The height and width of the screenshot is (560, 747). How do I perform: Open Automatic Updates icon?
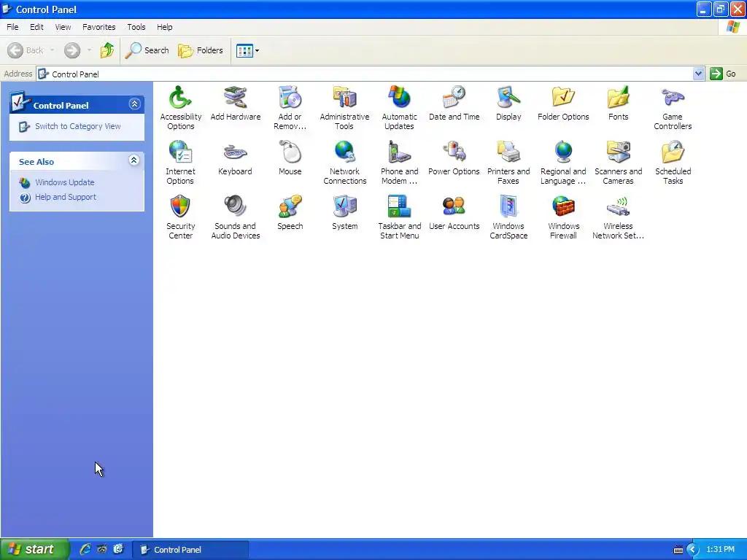(399, 98)
